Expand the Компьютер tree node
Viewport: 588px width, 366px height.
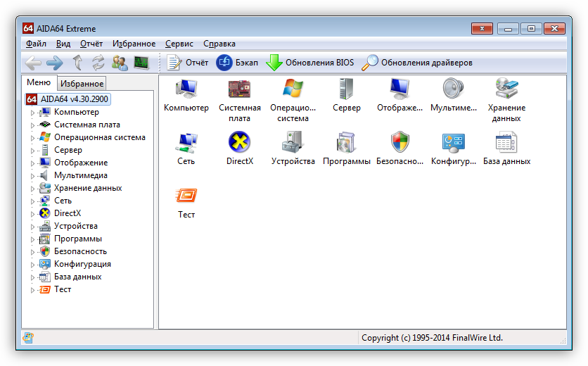pos(32,113)
